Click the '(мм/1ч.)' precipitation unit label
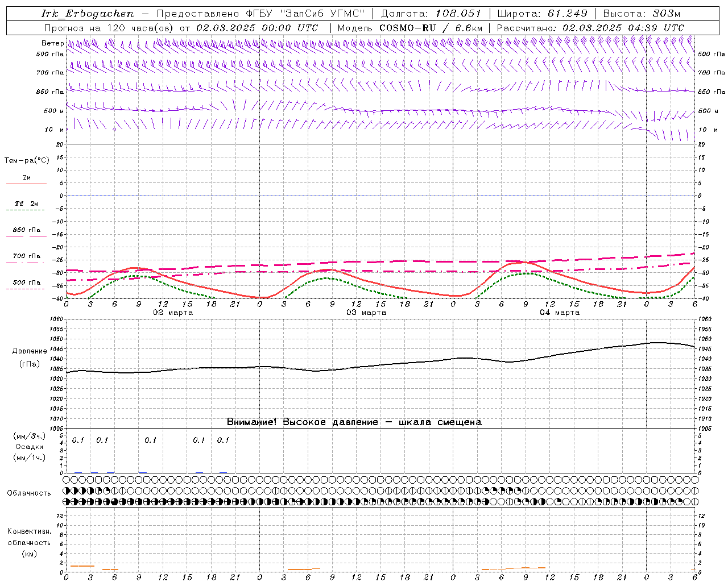728x582 pixels. (30, 458)
